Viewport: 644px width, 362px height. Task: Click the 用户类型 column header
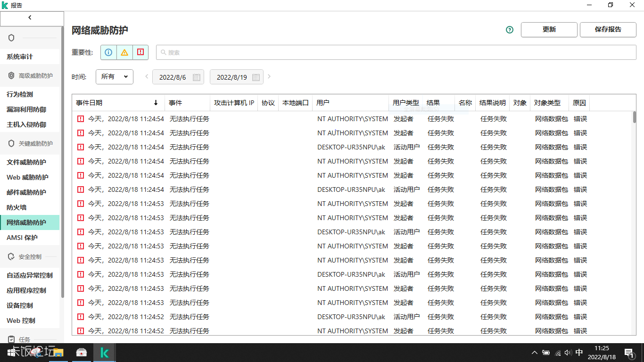[406, 103]
